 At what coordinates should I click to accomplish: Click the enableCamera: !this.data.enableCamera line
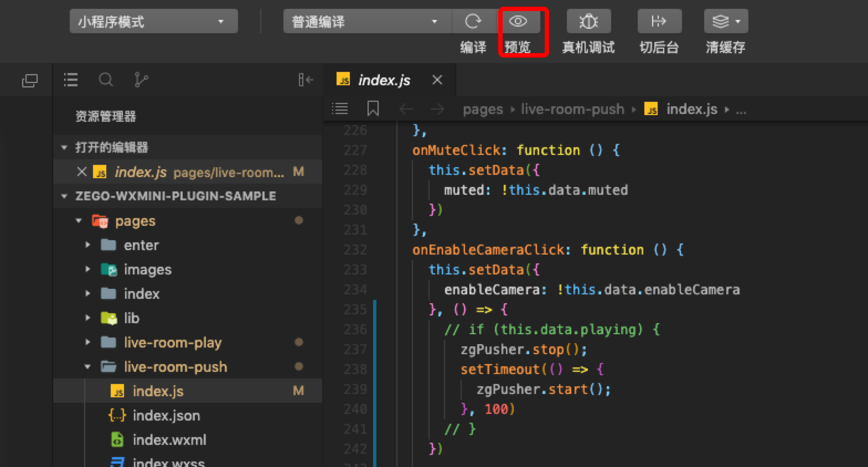click(592, 290)
